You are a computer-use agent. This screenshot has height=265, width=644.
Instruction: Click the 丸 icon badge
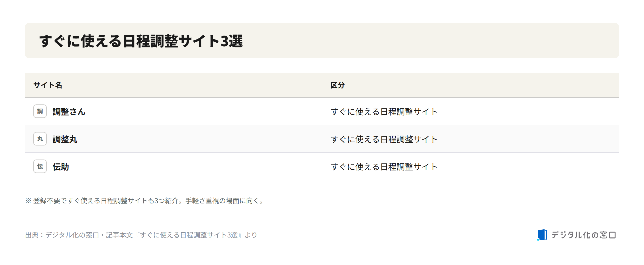click(x=40, y=139)
